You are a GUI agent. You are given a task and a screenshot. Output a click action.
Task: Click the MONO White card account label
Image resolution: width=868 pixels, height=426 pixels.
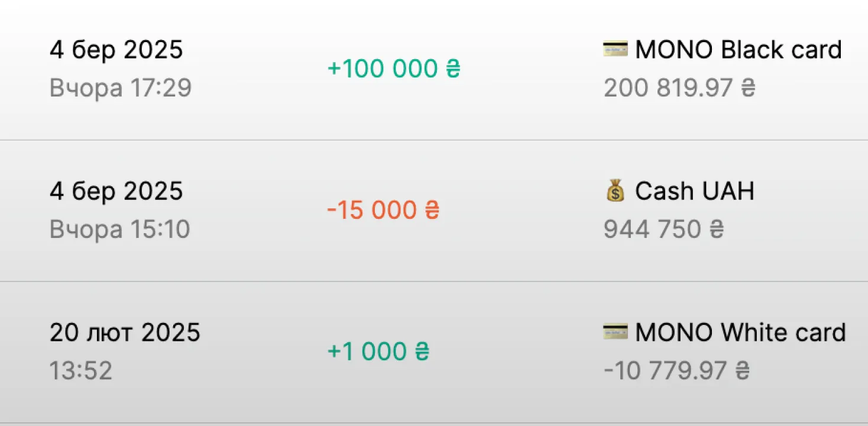click(740, 332)
